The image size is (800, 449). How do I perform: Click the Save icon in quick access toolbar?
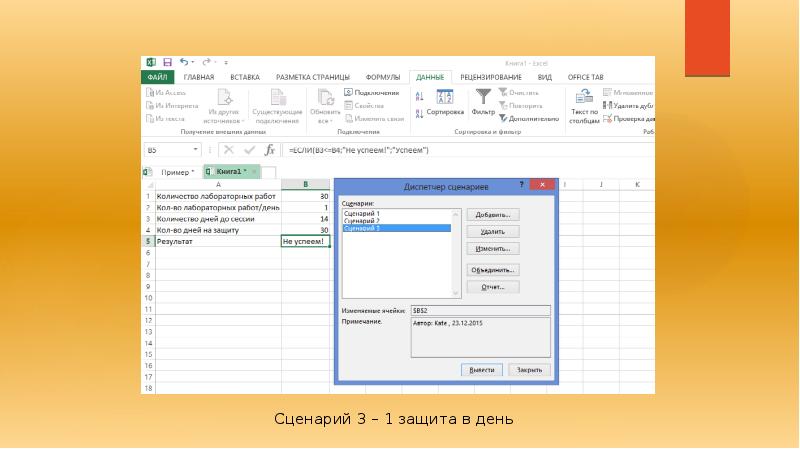pos(167,62)
